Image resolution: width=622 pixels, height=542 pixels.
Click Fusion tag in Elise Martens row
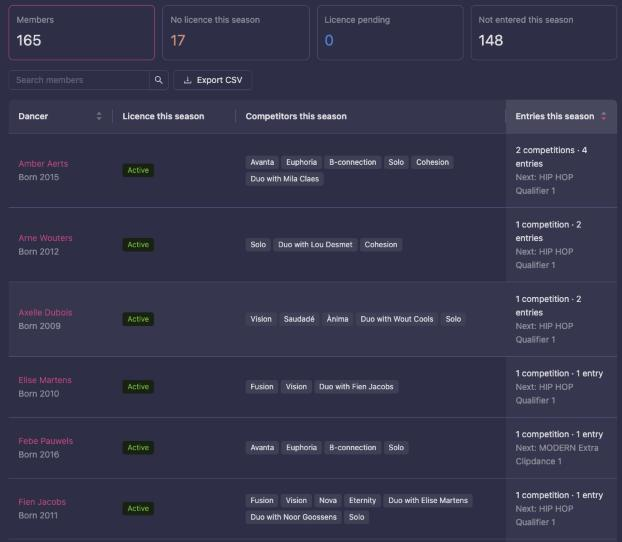click(x=262, y=387)
